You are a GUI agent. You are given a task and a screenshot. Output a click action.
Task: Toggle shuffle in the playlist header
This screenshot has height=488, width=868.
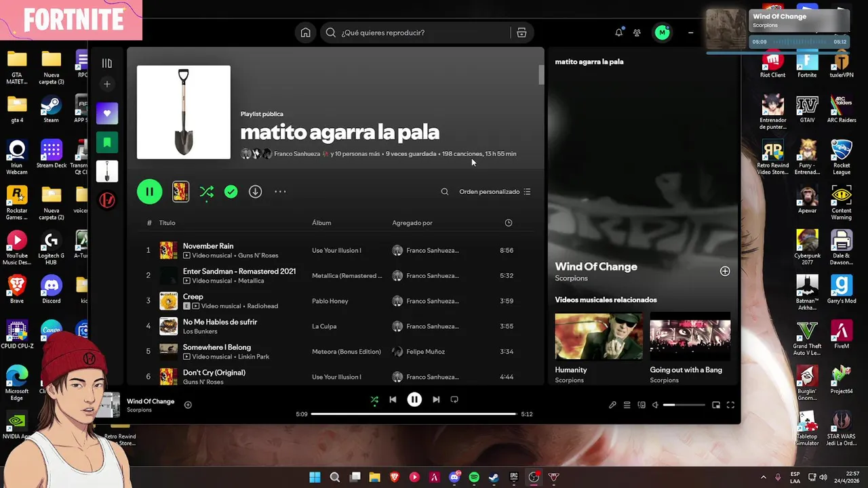point(207,192)
